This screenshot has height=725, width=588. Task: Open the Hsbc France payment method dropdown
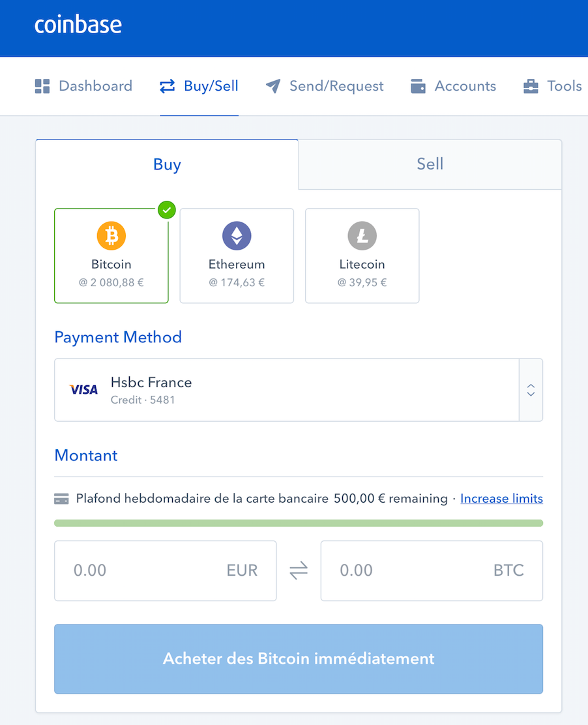[x=299, y=390]
